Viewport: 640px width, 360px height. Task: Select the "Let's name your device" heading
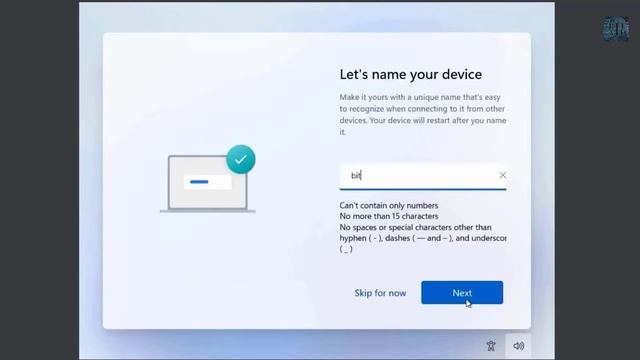tap(411, 74)
